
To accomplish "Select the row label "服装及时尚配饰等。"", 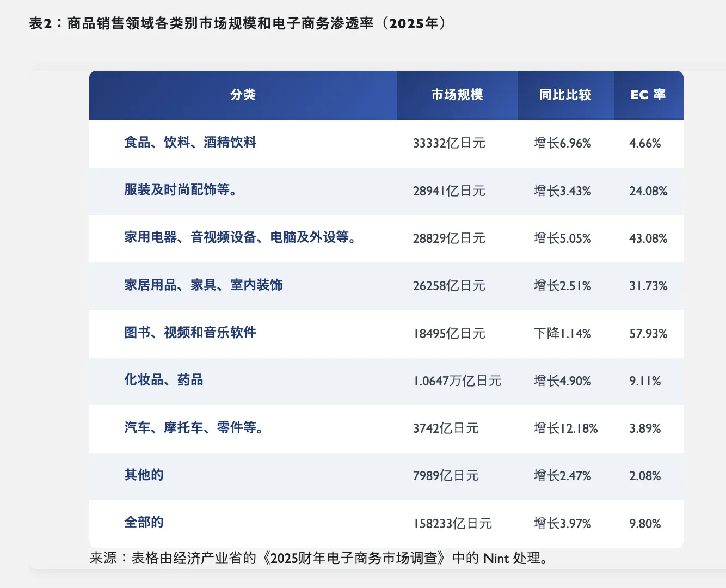I will (x=181, y=190).
